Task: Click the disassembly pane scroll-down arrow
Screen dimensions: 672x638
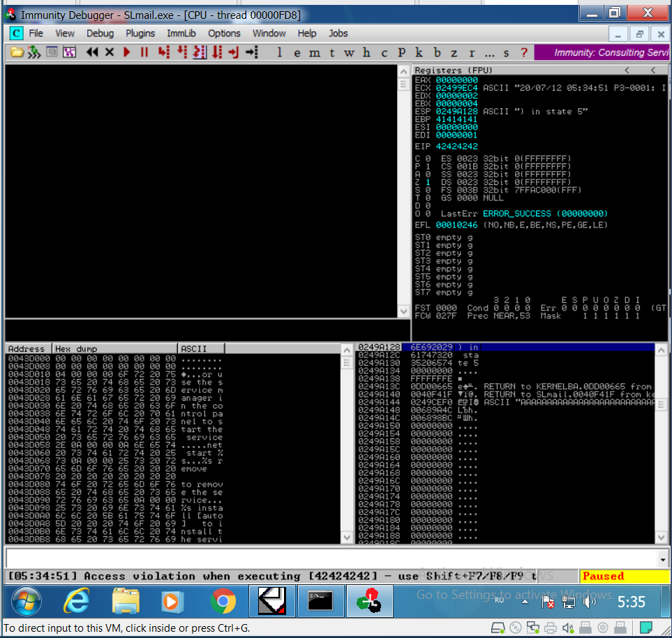Action: (x=403, y=311)
